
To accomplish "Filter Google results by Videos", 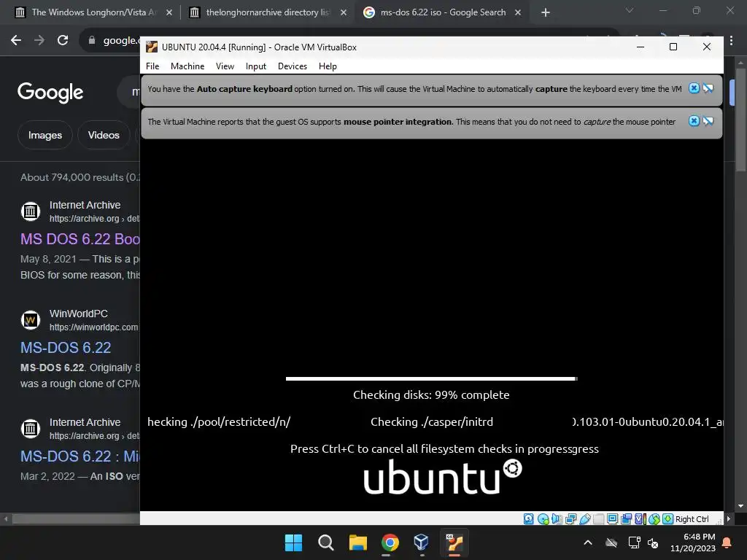I will [104, 135].
